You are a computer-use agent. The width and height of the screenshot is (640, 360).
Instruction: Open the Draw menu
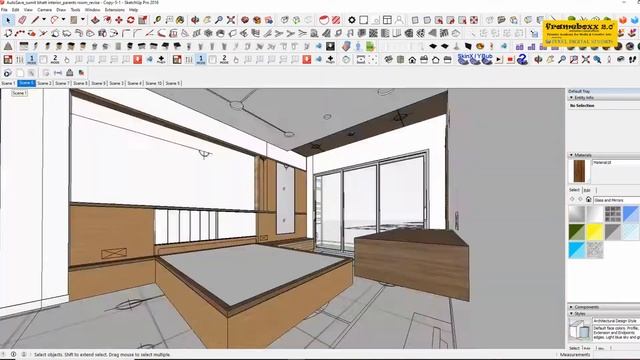point(61,10)
